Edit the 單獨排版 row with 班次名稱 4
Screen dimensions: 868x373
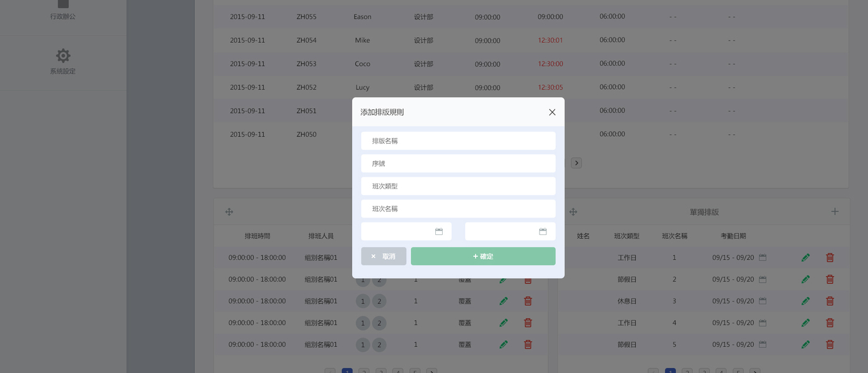coord(805,323)
